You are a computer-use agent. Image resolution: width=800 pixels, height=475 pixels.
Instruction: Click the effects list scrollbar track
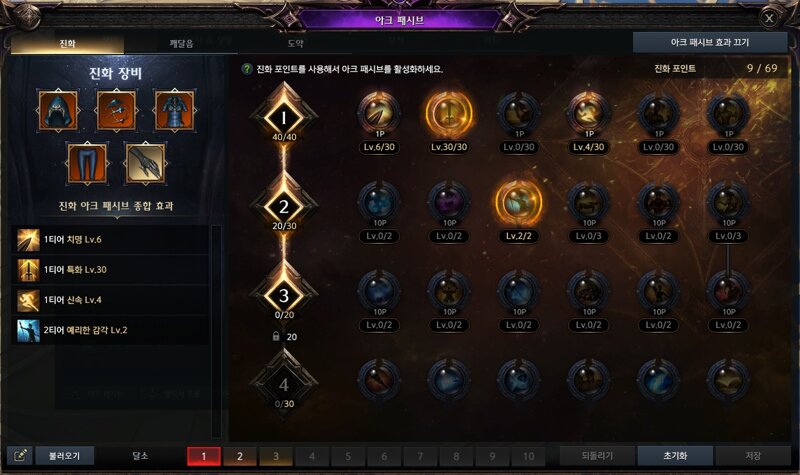(x=216, y=332)
